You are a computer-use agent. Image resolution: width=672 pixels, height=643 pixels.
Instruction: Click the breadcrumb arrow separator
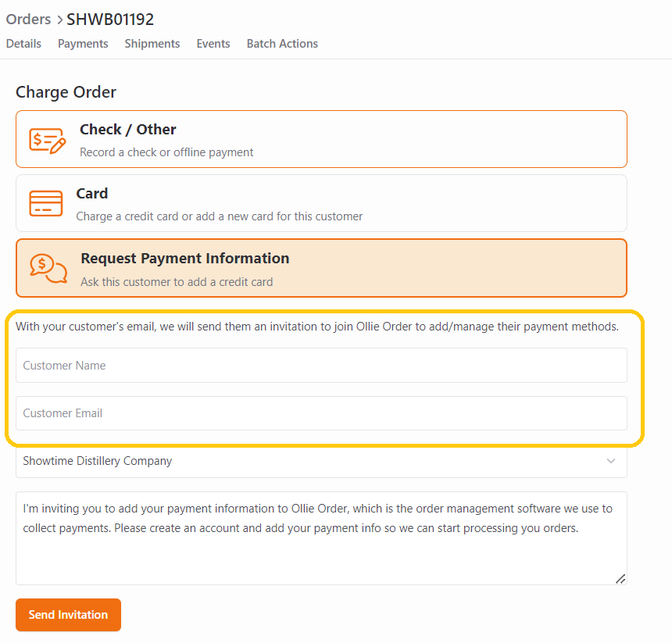click(x=59, y=20)
